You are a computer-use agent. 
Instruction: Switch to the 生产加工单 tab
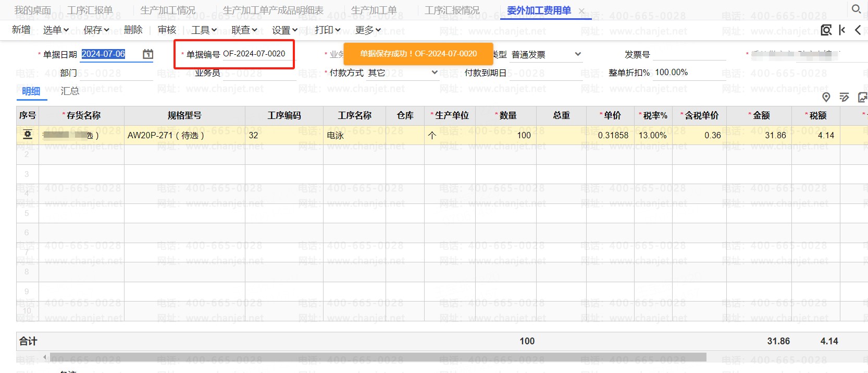(x=374, y=10)
